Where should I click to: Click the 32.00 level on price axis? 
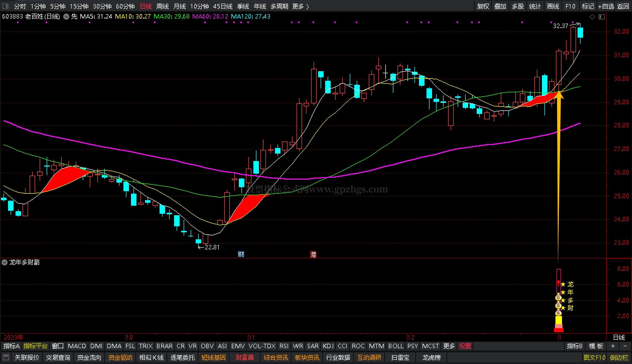click(621, 32)
